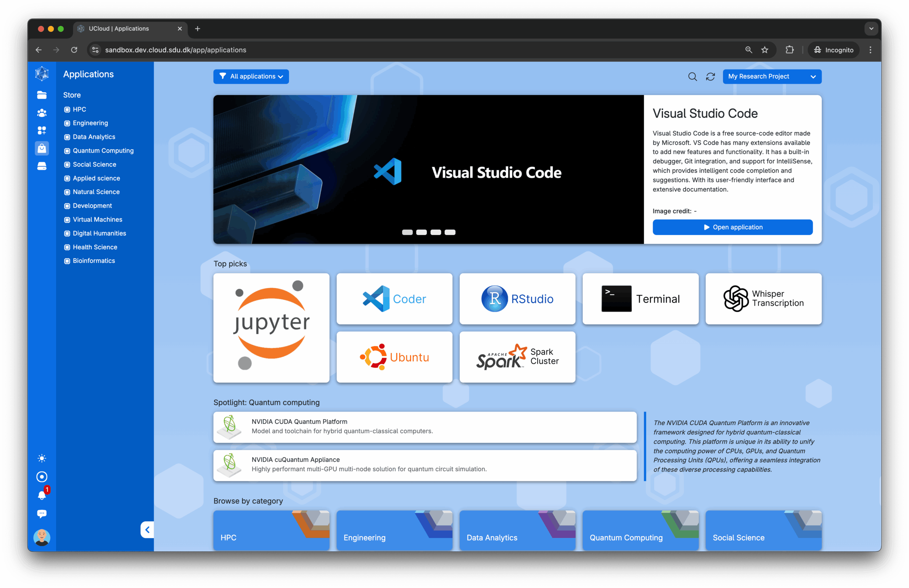Open the user avatar menu

(42, 537)
